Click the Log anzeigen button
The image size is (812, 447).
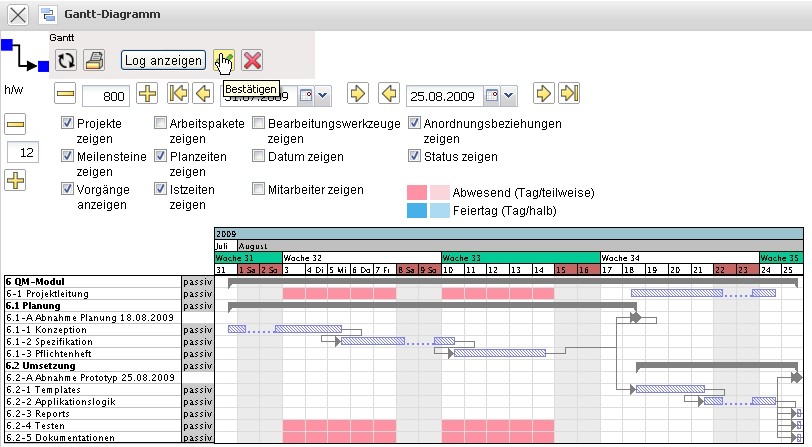coord(164,61)
